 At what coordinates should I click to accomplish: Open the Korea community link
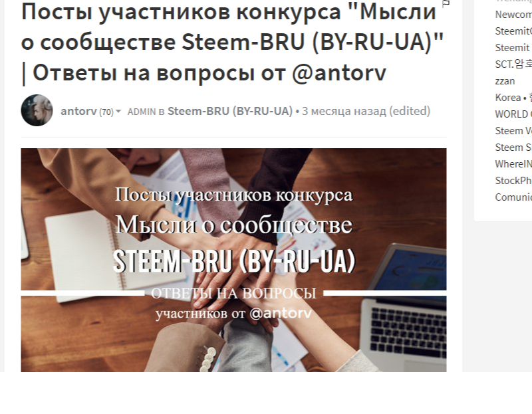pyautogui.click(x=513, y=98)
